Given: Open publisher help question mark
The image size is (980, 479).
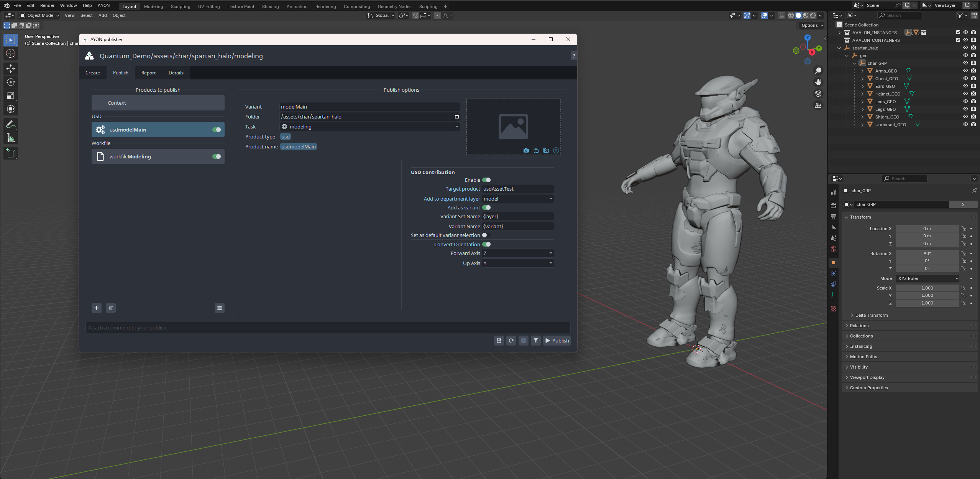Looking at the screenshot, I should click(x=574, y=56).
